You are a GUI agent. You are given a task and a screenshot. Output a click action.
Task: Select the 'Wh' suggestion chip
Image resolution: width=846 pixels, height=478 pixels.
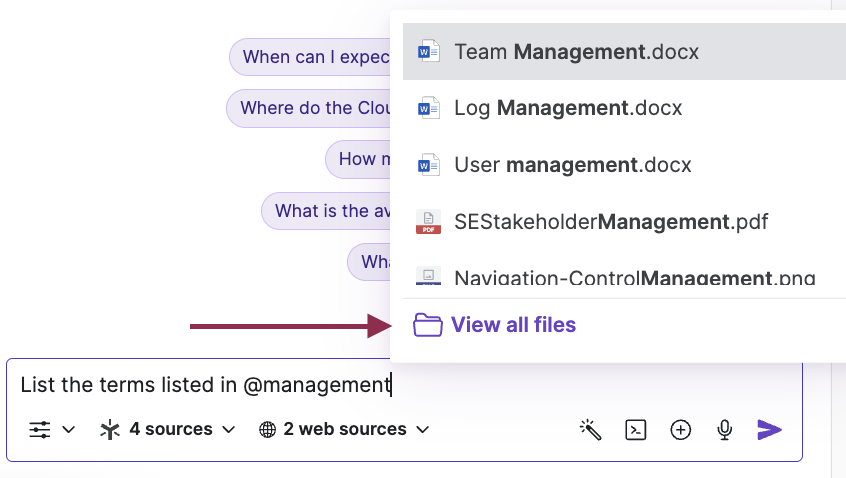click(x=369, y=262)
